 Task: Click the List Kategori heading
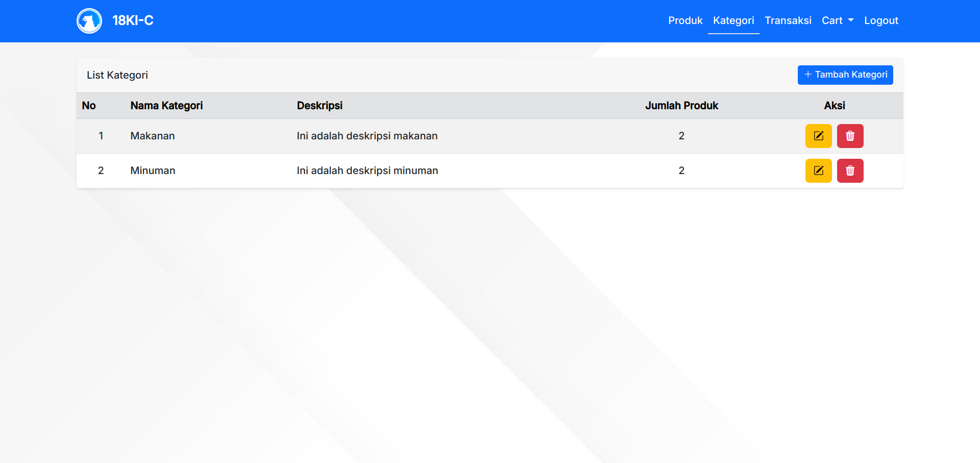117,75
